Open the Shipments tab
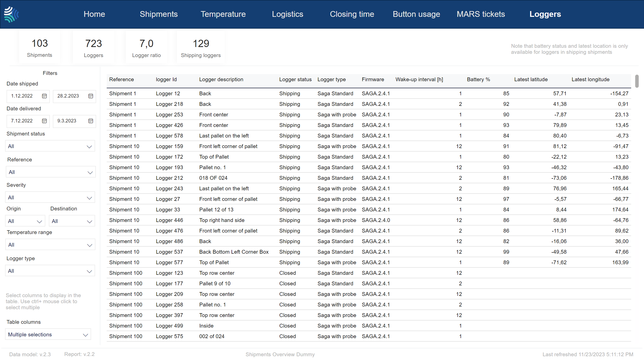The image size is (644, 362). 159,14
